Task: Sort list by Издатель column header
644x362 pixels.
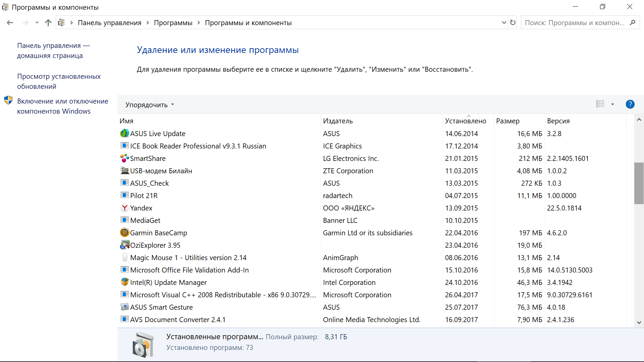Action: (x=338, y=121)
